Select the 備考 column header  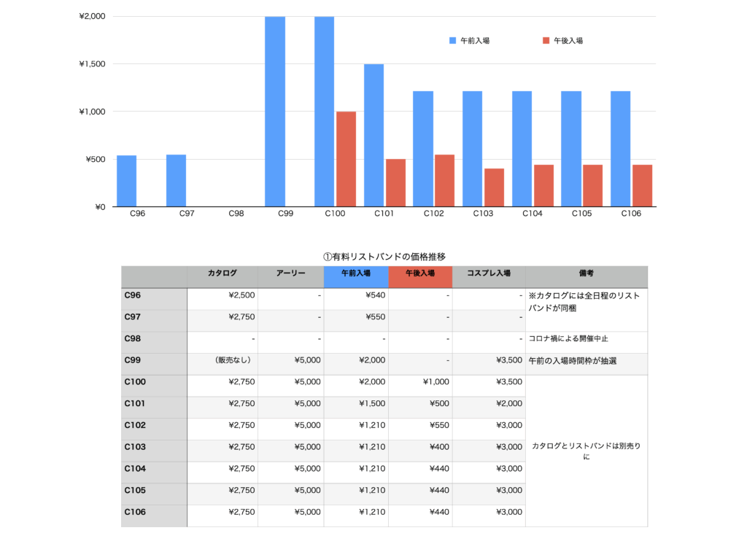point(586,273)
